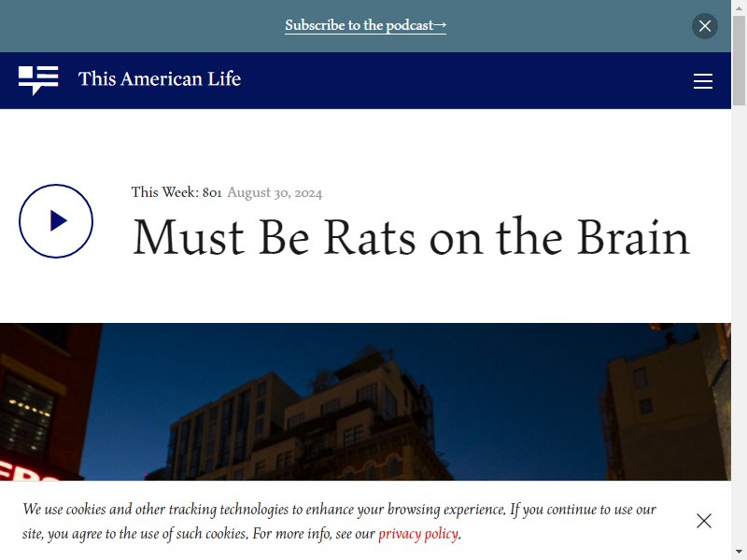The height and width of the screenshot is (560, 747).
Task: Click the vertical scrollbar thumb
Action: click(x=739, y=60)
